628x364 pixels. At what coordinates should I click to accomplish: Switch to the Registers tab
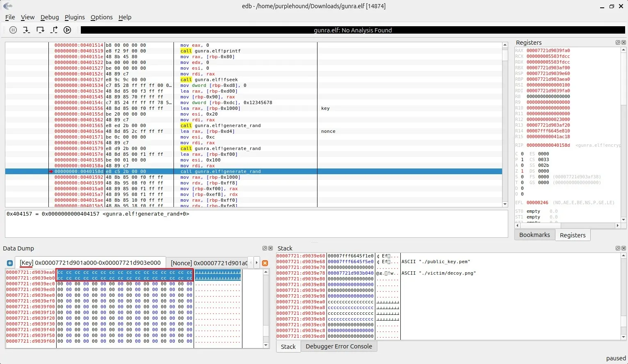(x=573, y=235)
